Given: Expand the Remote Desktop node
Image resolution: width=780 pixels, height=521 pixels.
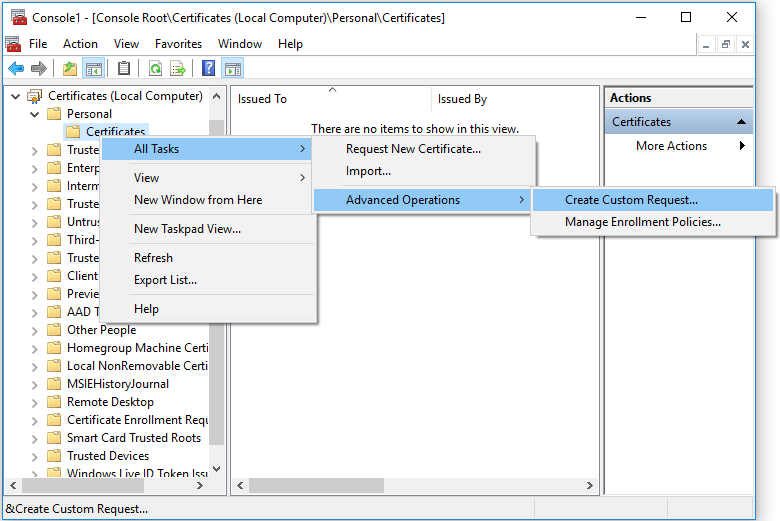Looking at the screenshot, I should pyautogui.click(x=34, y=402).
